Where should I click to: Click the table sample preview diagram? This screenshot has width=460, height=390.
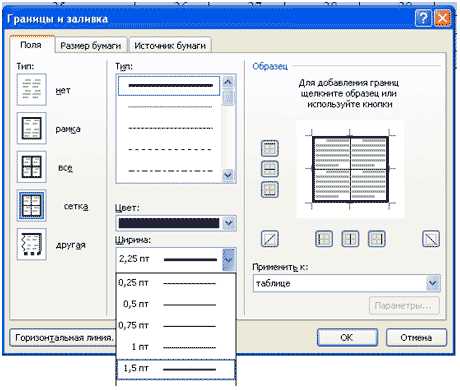(x=350, y=169)
